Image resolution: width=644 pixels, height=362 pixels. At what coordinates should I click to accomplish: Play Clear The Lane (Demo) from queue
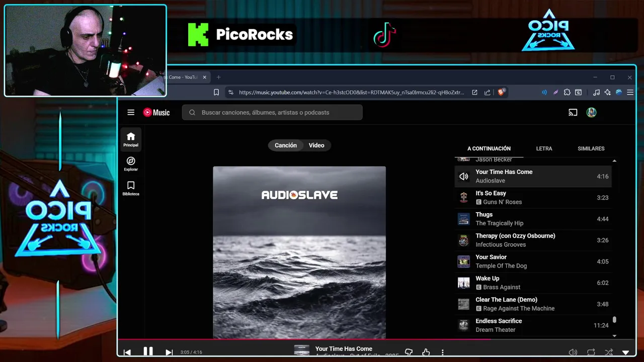coord(533,304)
